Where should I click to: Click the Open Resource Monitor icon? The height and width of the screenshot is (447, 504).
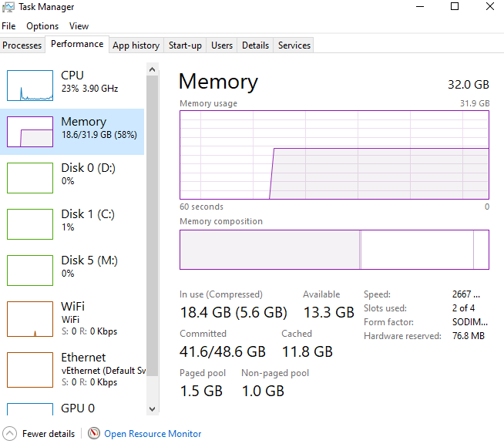(x=94, y=434)
